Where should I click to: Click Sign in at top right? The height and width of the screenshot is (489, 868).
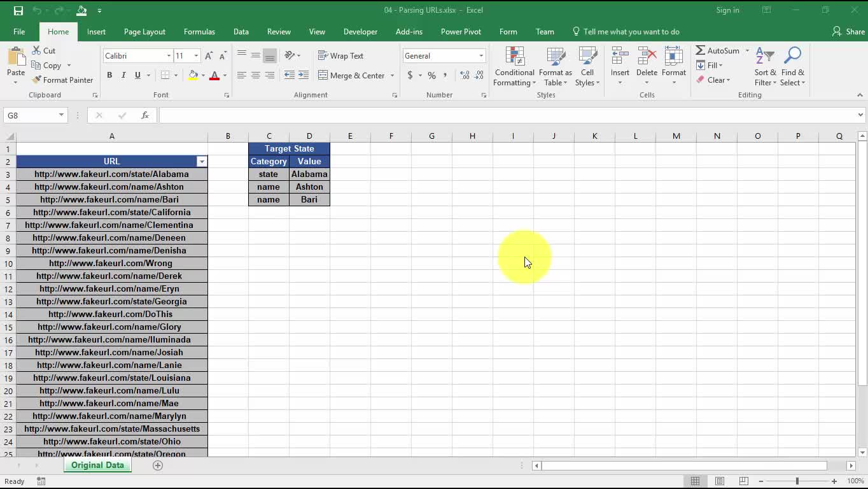pos(727,10)
